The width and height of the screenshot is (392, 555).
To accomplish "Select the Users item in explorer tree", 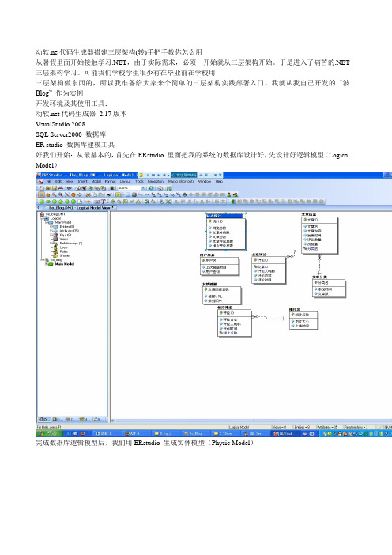I will [64, 247].
